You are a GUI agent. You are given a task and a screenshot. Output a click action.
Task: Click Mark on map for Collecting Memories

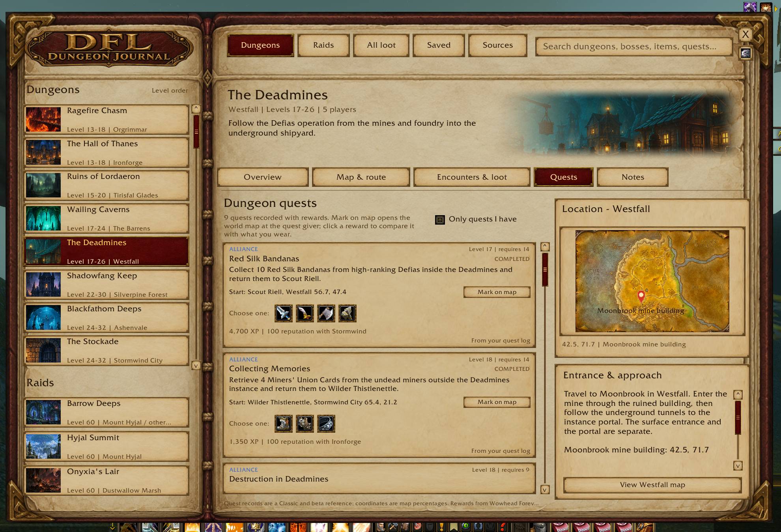tap(497, 402)
